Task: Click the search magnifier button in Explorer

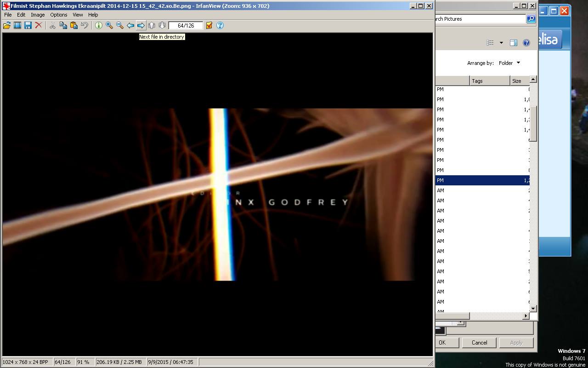Action: pos(531,19)
